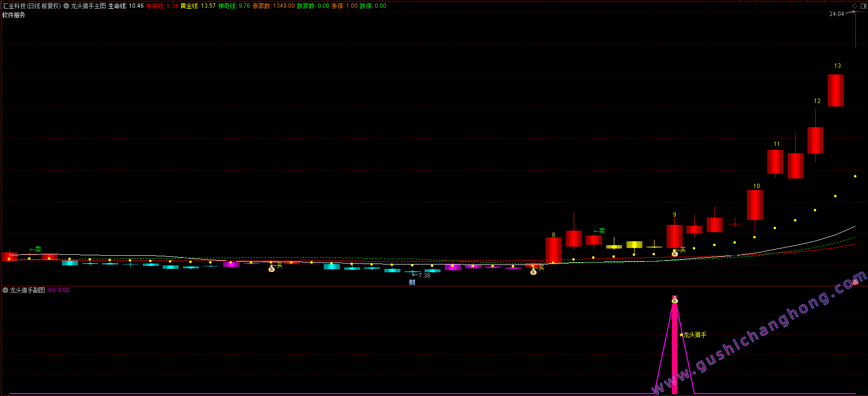Click the 7.38 low price label

pos(424,276)
